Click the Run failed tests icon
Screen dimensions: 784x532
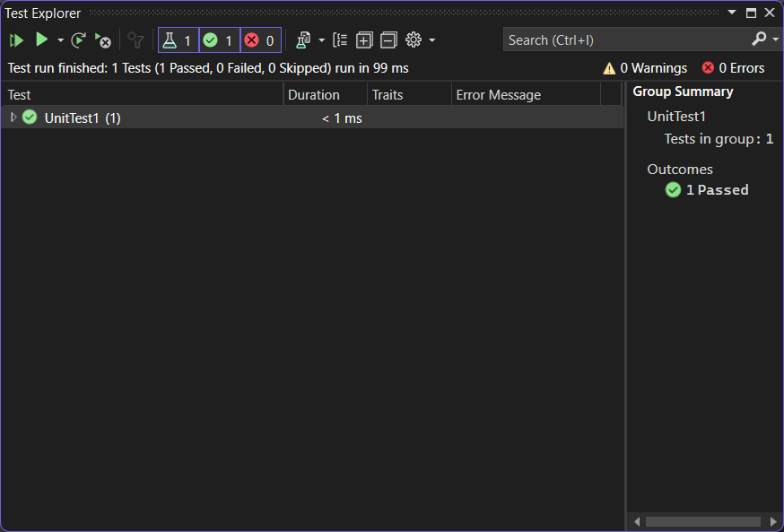(103, 40)
